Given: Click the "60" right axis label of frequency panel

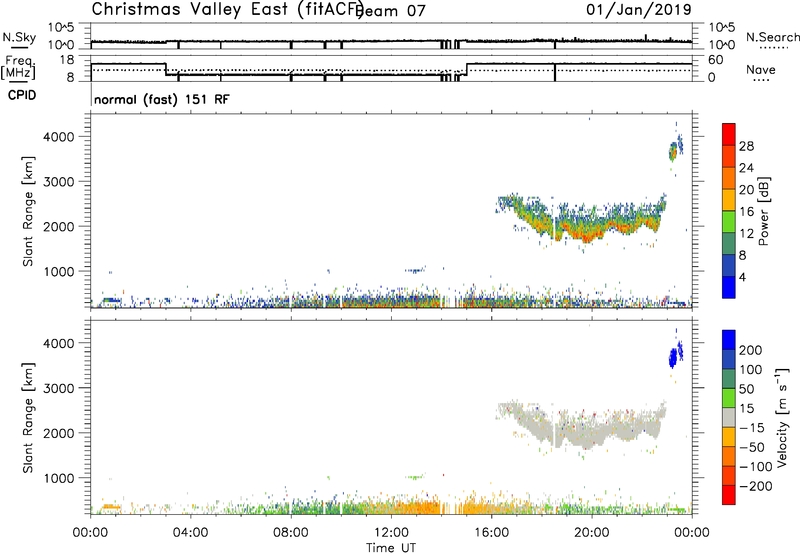Looking at the screenshot, I should click(716, 60).
